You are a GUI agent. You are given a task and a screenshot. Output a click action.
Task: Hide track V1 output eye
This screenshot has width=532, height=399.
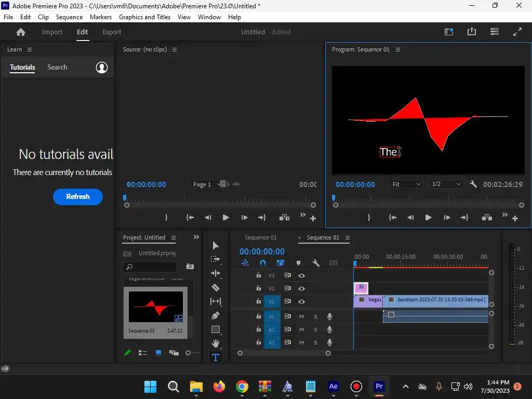tap(301, 301)
